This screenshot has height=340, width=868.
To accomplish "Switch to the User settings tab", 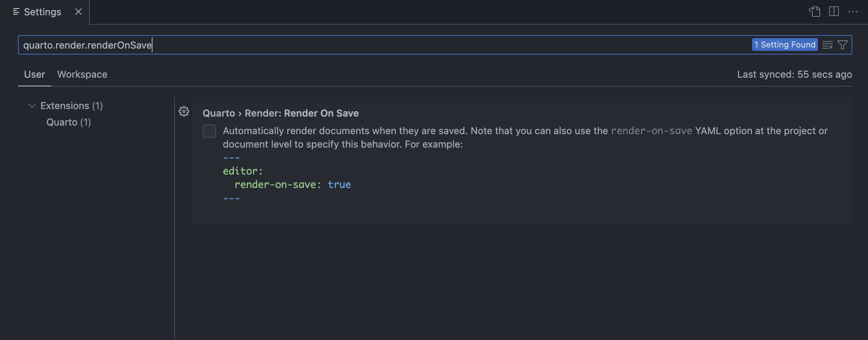I will point(34,74).
